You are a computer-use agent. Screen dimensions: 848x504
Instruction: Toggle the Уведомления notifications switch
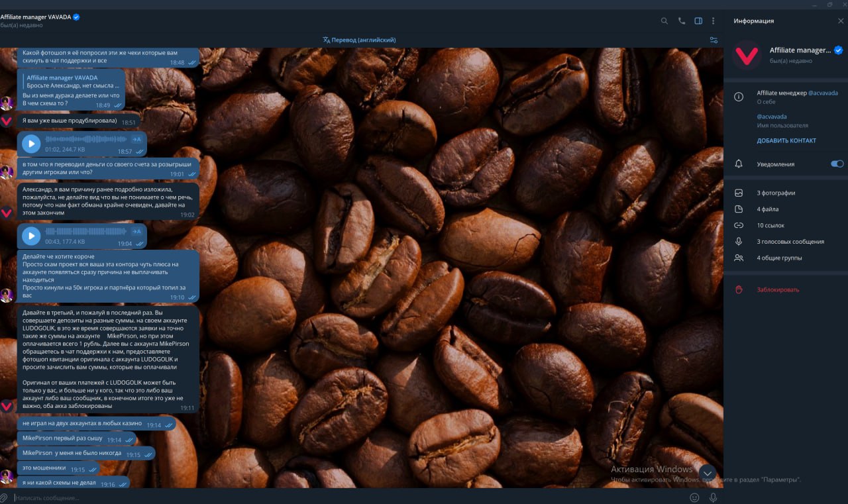pos(837,164)
